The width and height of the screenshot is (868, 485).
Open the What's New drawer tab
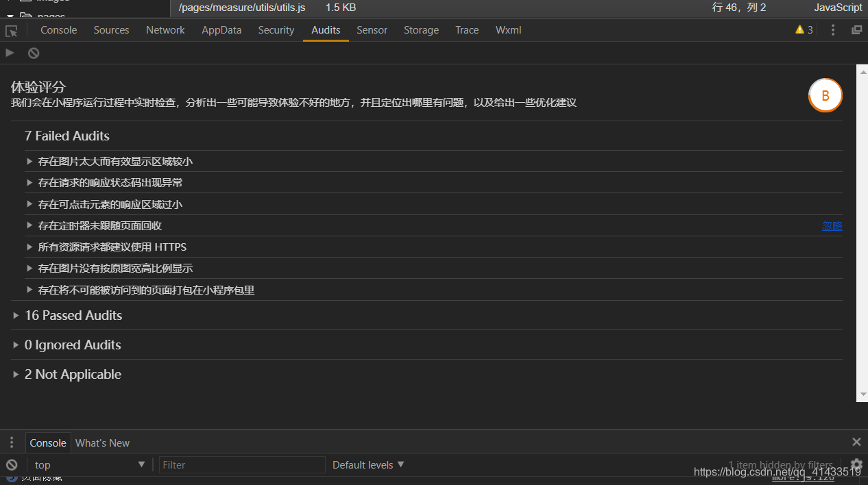point(102,443)
